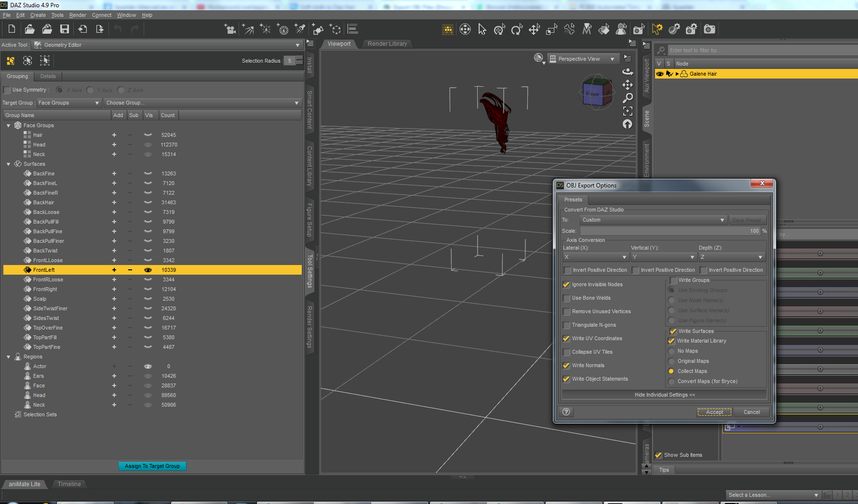Viewport: 858px width, 504px height.
Task: Click the yellow polygon selection mode icon
Action: 11,61
